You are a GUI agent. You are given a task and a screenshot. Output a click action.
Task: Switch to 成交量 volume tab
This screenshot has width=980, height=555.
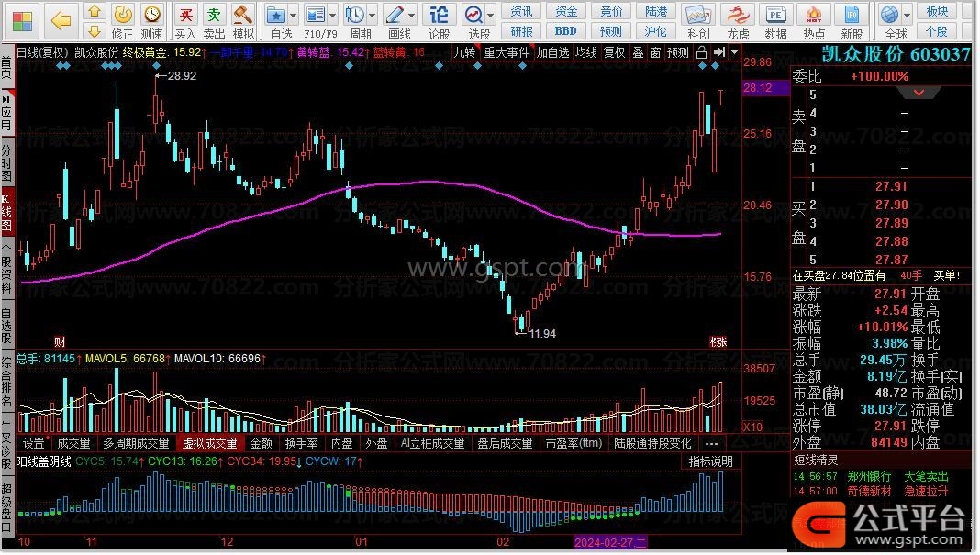click(x=73, y=443)
